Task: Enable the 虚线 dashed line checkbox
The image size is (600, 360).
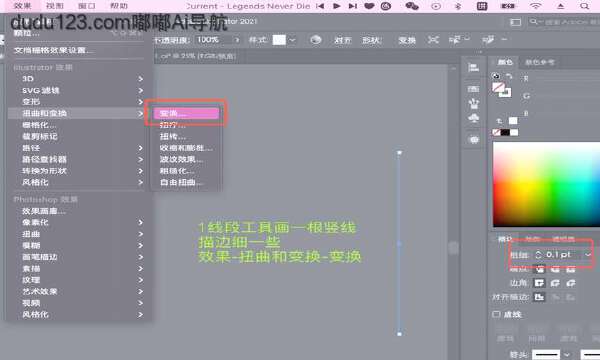Action: (496, 314)
